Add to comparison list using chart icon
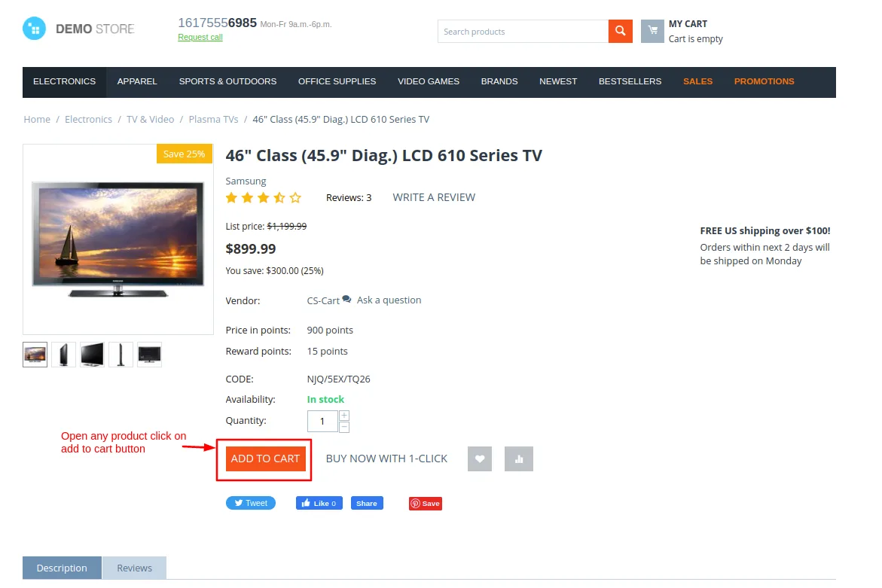This screenshot has width=882, height=588. tap(519, 459)
